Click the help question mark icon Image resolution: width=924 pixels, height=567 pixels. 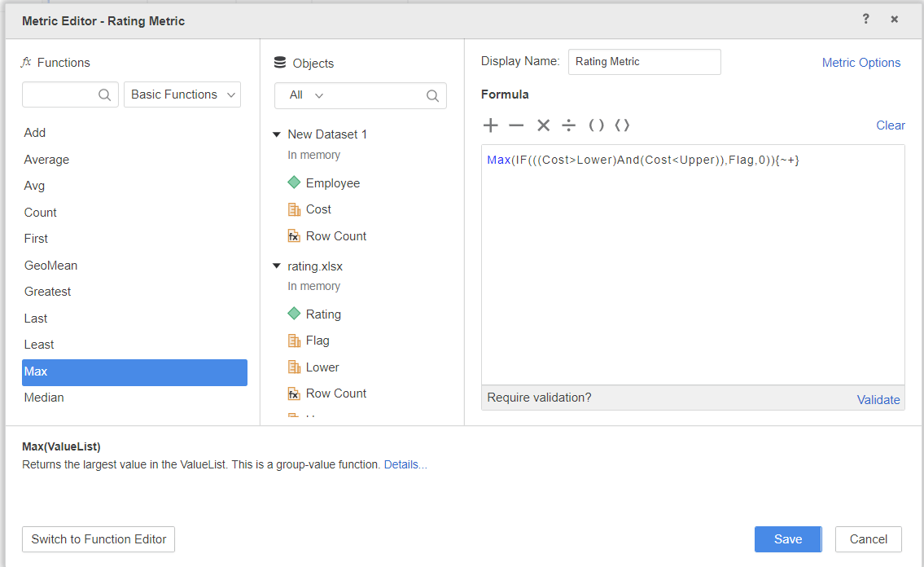point(866,20)
